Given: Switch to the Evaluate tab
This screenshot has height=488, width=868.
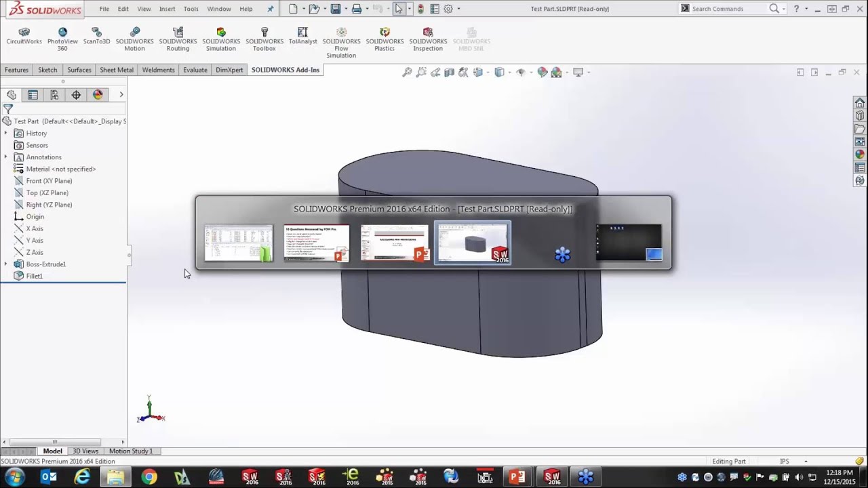Looking at the screenshot, I should coord(195,70).
